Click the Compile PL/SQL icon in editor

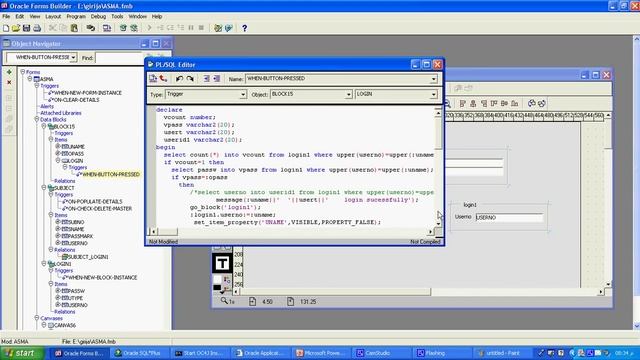tap(153, 78)
